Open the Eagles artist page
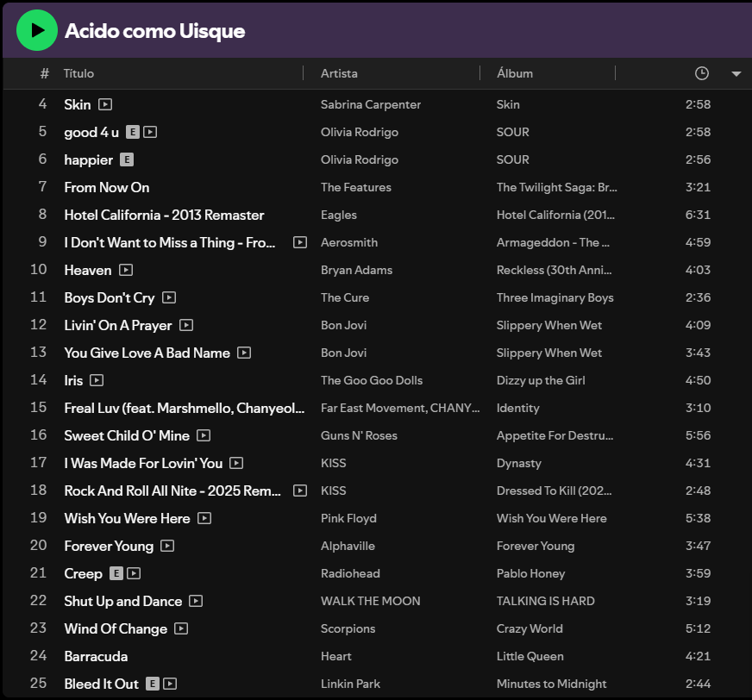The image size is (752, 700). tap(339, 216)
